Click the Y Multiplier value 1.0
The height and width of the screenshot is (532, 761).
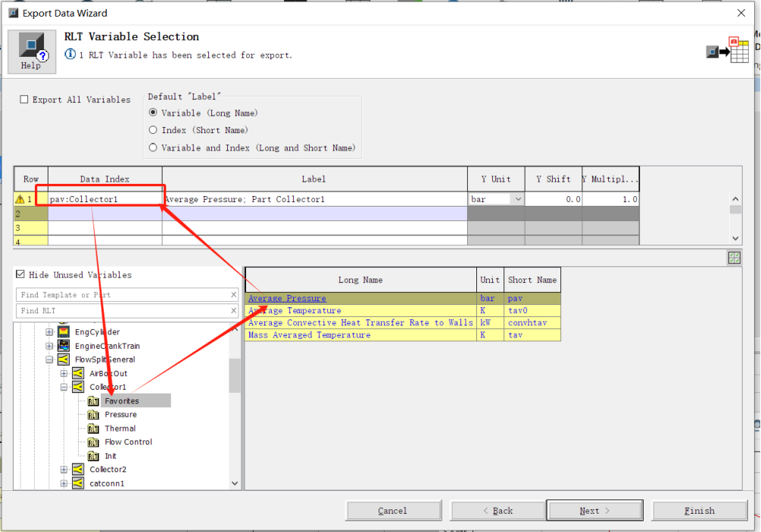click(x=611, y=199)
